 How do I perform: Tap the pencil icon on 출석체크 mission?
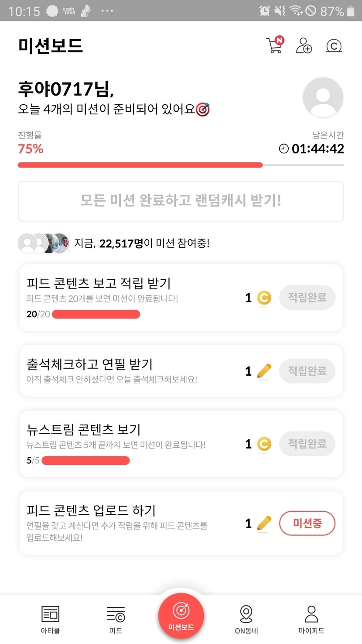pos(264,371)
